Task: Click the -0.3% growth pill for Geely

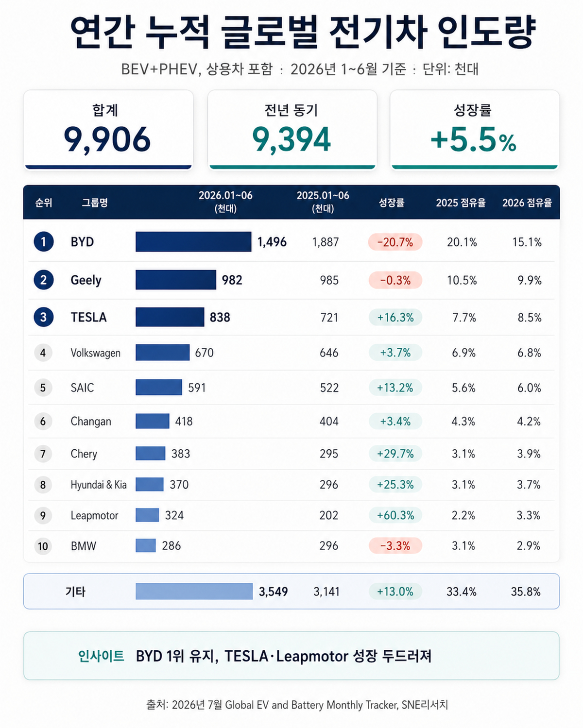Action: click(x=395, y=280)
